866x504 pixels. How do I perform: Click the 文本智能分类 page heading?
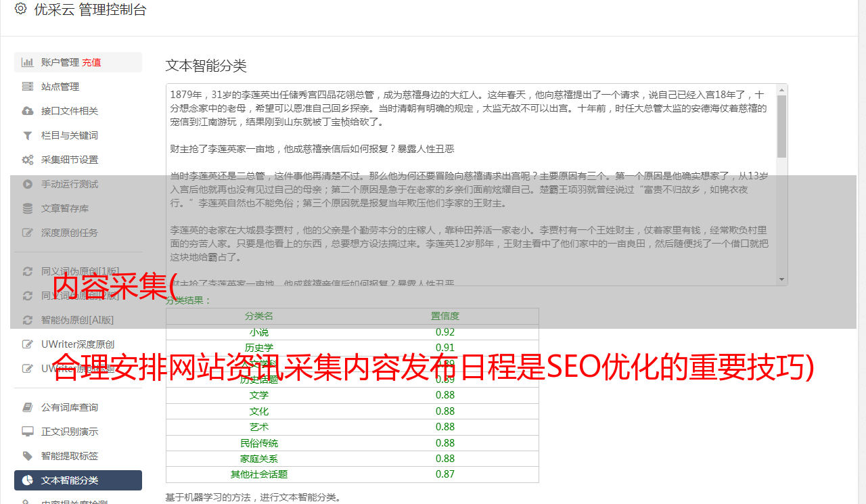tap(206, 66)
